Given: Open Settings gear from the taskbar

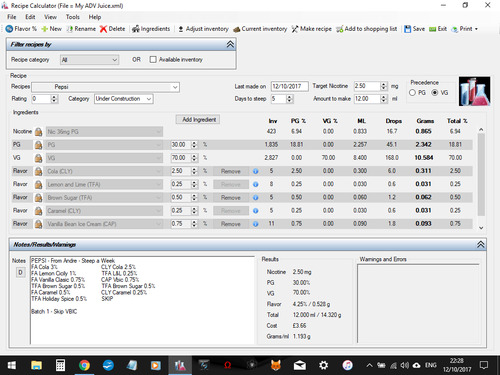Looking at the screenshot, I should click(323, 366).
